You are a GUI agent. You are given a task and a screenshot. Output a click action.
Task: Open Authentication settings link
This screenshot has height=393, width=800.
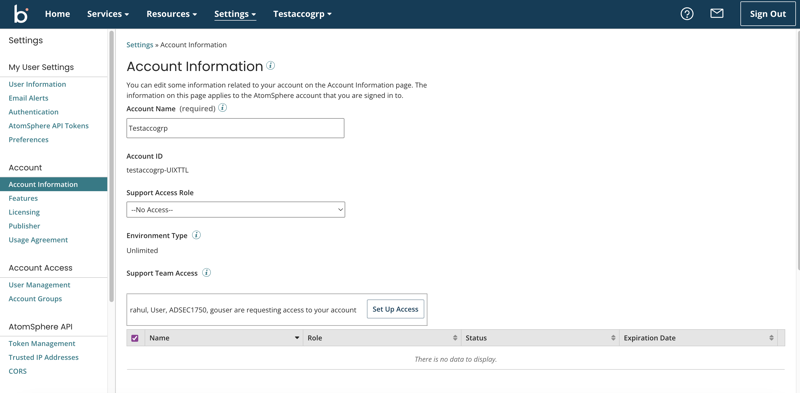pyautogui.click(x=34, y=112)
